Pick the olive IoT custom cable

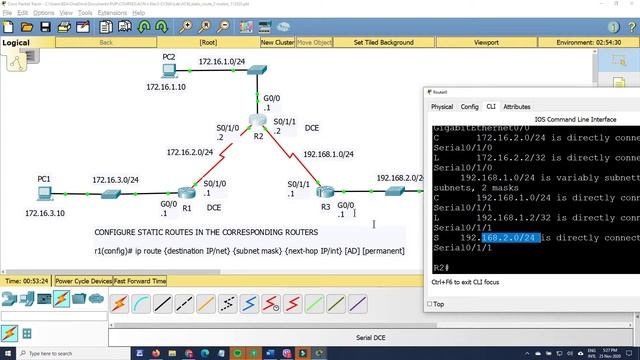coord(336,304)
